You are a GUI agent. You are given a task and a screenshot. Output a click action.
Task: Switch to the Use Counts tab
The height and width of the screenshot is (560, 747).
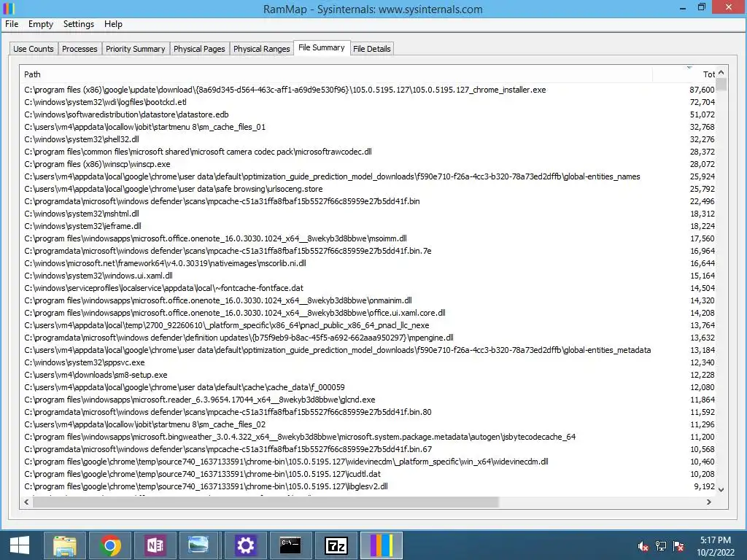(x=34, y=49)
